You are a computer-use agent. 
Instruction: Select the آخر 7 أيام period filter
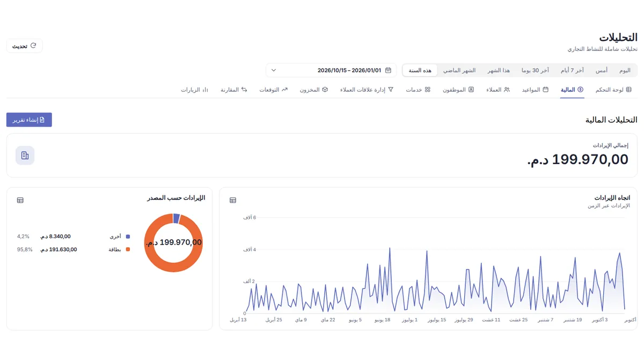(x=572, y=70)
